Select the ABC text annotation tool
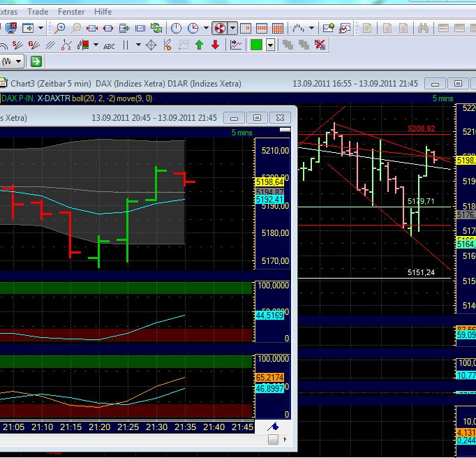 (x=109, y=45)
